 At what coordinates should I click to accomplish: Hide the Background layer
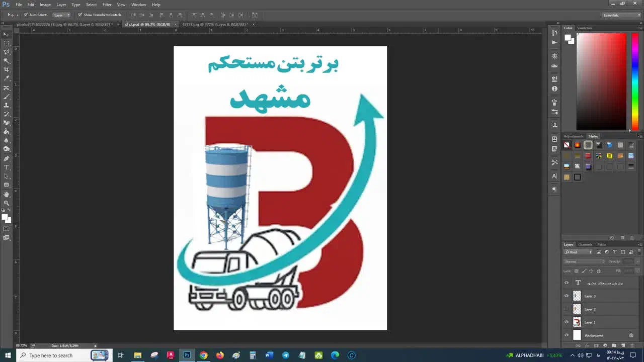(x=567, y=335)
